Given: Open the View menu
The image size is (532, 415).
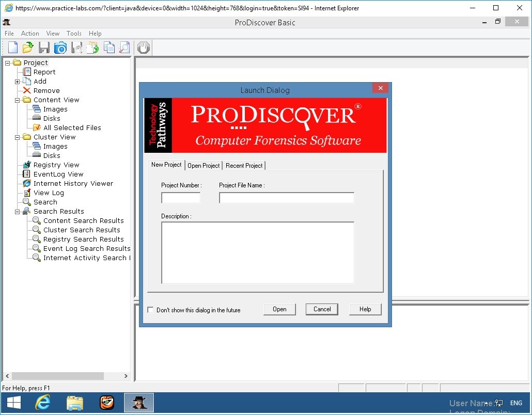Looking at the screenshot, I should [53, 33].
